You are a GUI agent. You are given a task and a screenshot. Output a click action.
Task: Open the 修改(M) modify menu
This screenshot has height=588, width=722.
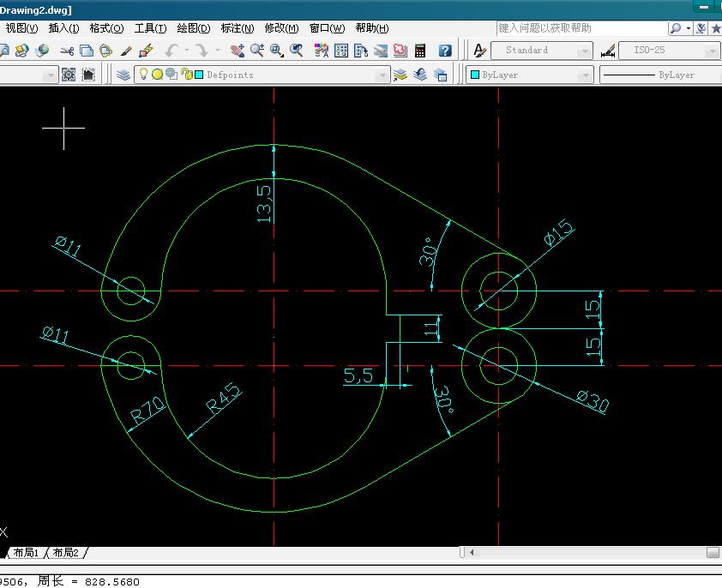point(281,28)
